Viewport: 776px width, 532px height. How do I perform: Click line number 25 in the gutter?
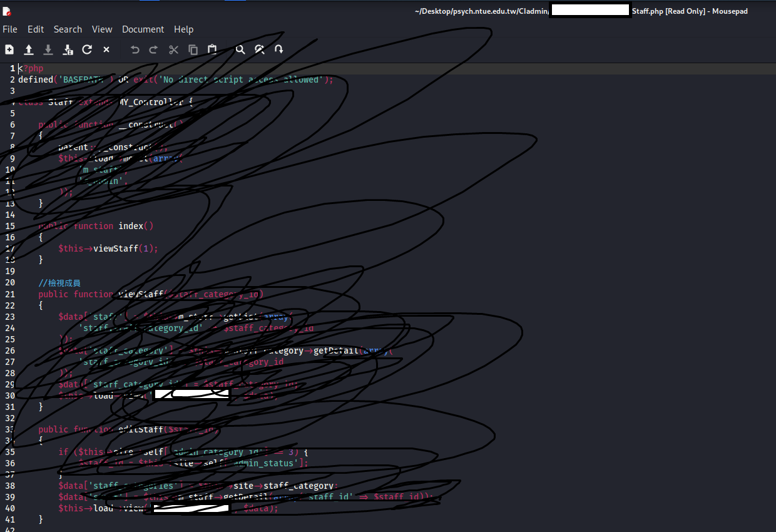pos(9,339)
